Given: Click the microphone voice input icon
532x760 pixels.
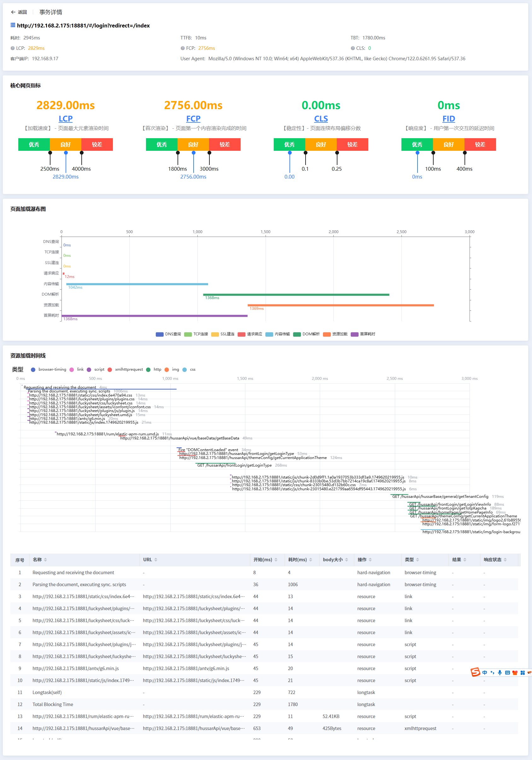Looking at the screenshot, I should 500,673.
